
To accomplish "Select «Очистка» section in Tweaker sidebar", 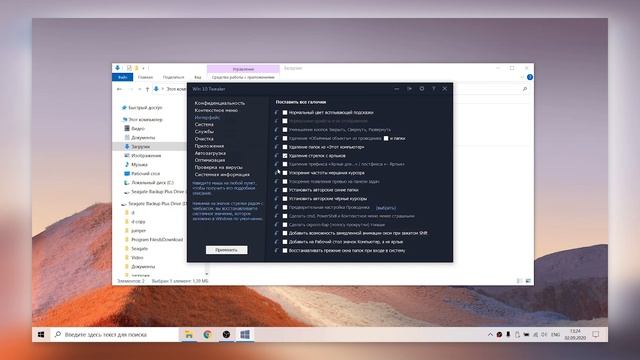I will pyautogui.click(x=204, y=139).
